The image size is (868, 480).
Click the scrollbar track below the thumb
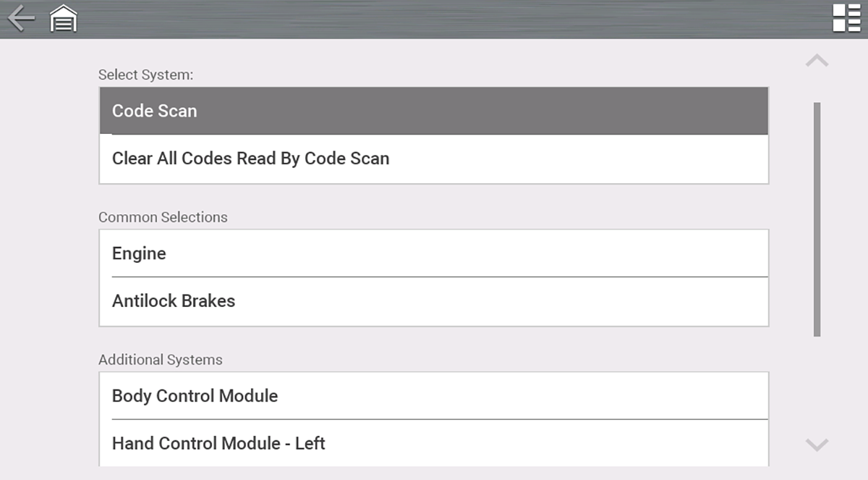click(x=817, y=384)
